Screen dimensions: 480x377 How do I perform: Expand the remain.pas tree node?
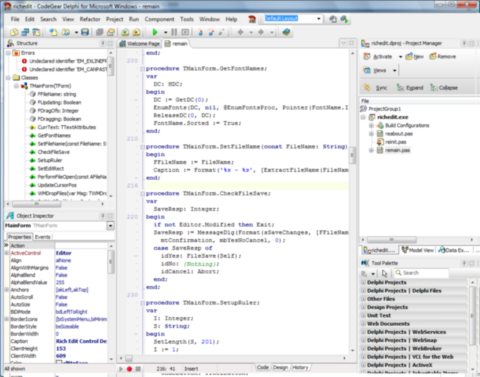pyautogui.click(x=371, y=151)
